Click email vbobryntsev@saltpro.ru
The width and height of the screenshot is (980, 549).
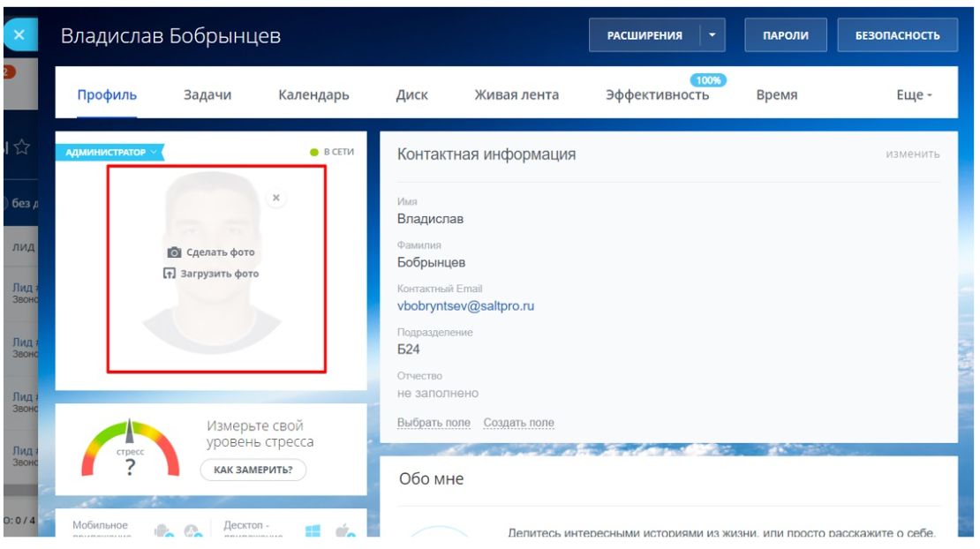[x=465, y=306]
